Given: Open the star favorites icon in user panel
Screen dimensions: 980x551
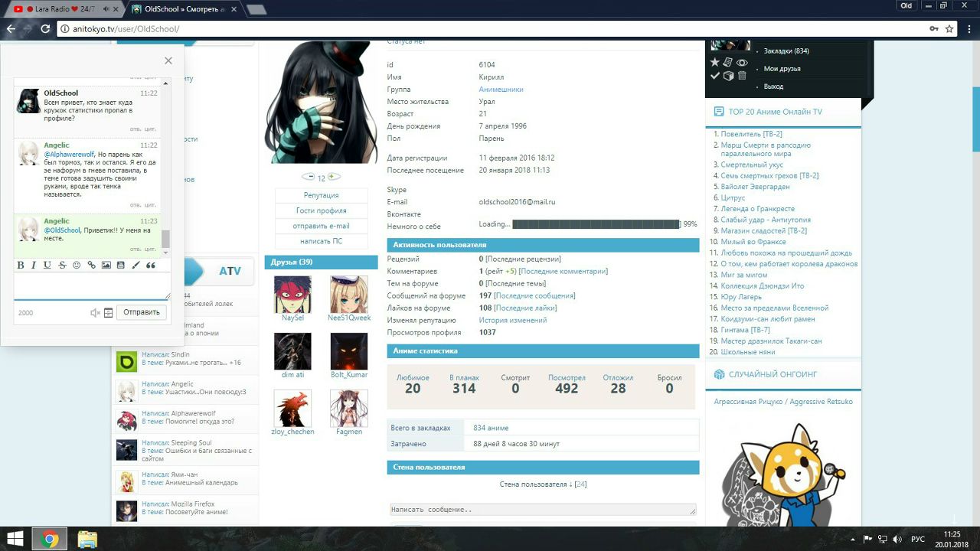Looking at the screenshot, I should [x=715, y=63].
